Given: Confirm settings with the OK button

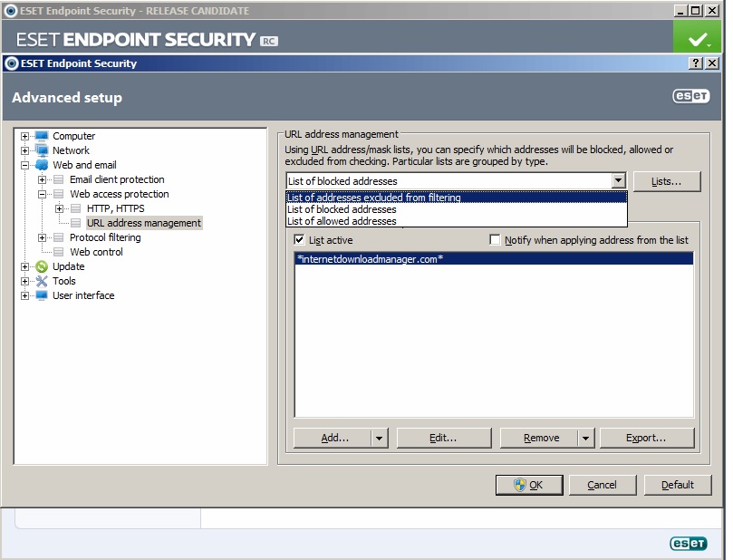Looking at the screenshot, I should (x=529, y=485).
